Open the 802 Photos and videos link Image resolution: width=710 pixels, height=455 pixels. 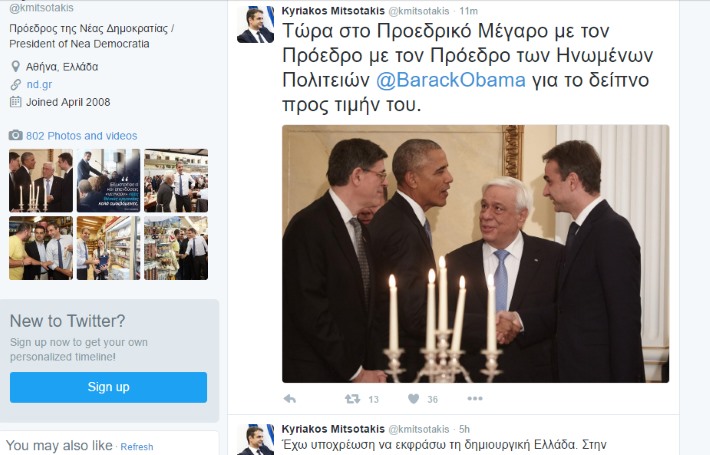(x=82, y=136)
